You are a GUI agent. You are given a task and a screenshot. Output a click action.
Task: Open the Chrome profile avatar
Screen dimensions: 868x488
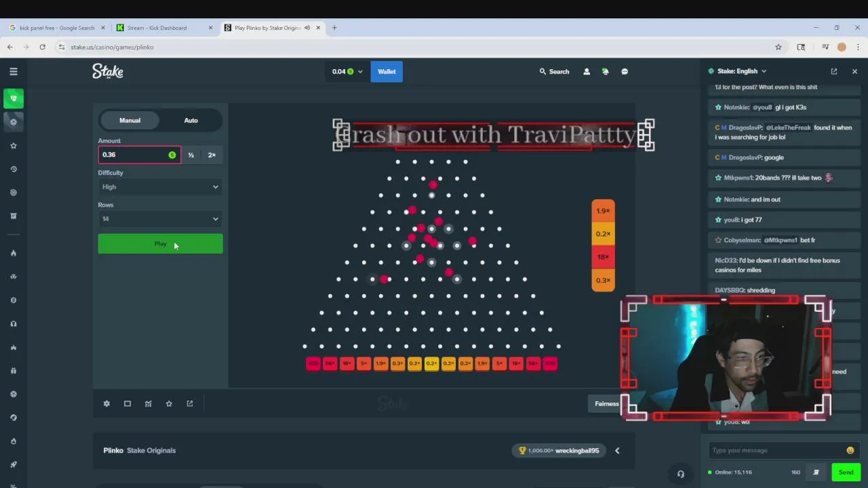click(x=842, y=47)
